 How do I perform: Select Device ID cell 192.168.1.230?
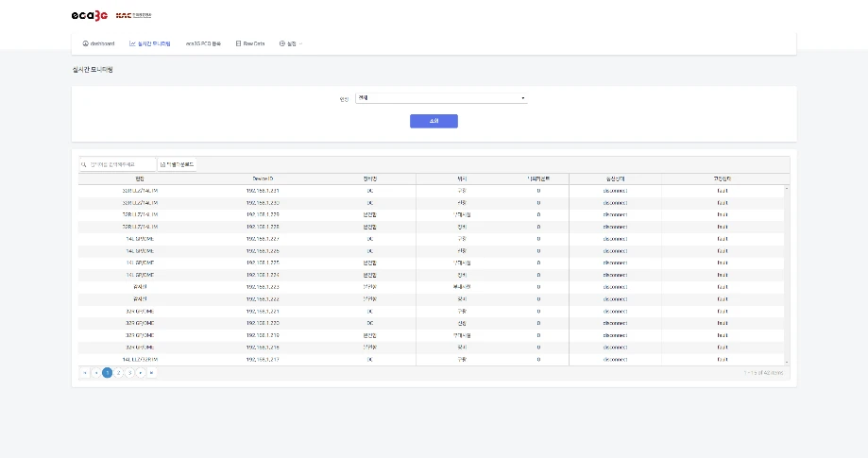click(263, 203)
